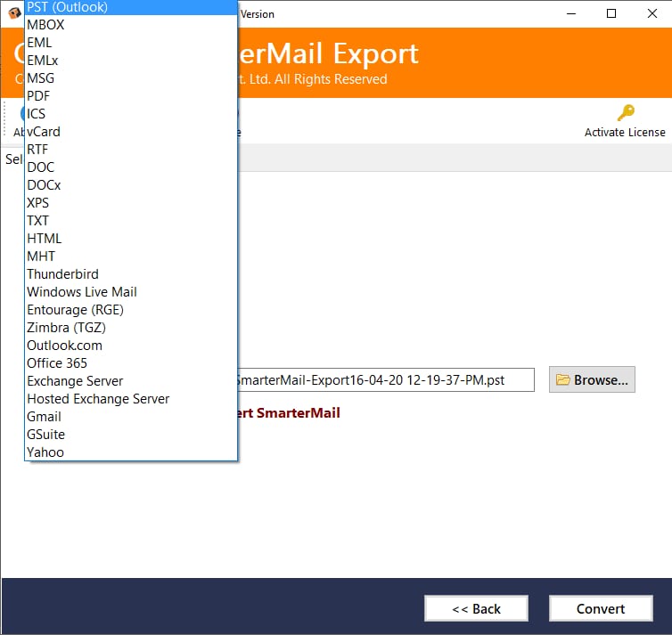The height and width of the screenshot is (635, 672).
Task: Choose MBOX saving option
Action: pos(131,25)
